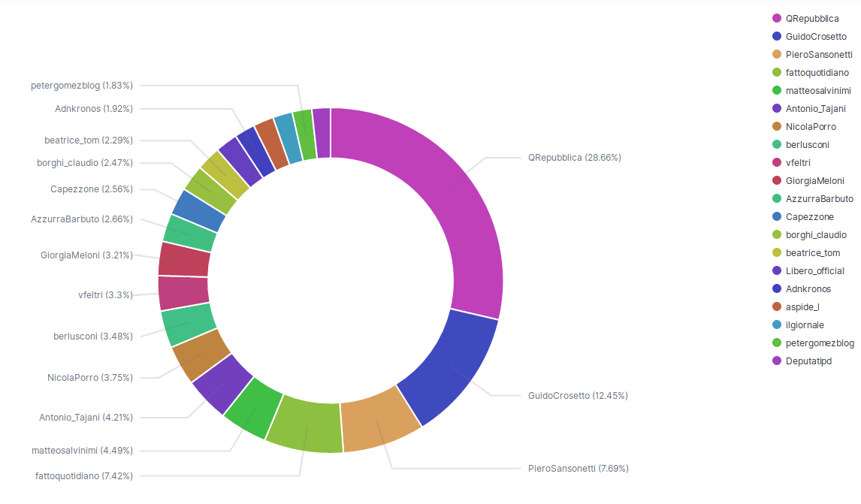Click aspide_l legend entry
This screenshot has height=504, width=861.
pyautogui.click(x=802, y=307)
